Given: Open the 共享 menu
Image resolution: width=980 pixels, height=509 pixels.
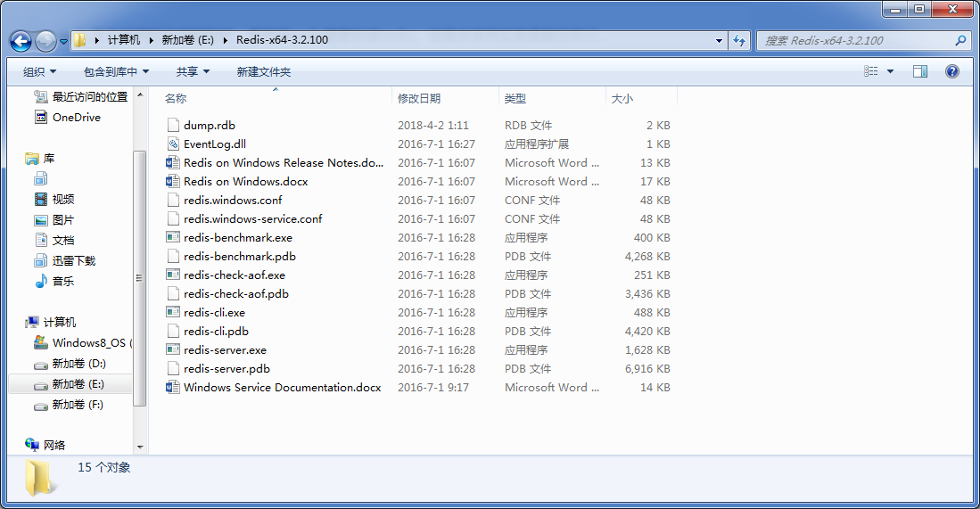Looking at the screenshot, I should pos(193,72).
